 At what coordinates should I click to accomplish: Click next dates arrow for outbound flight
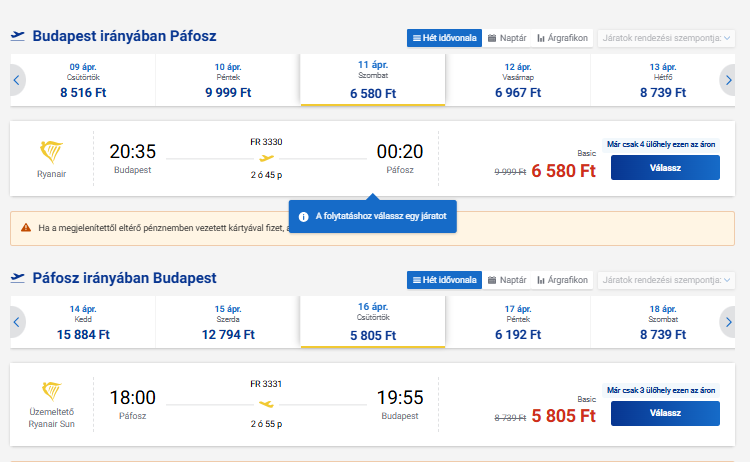tap(730, 80)
